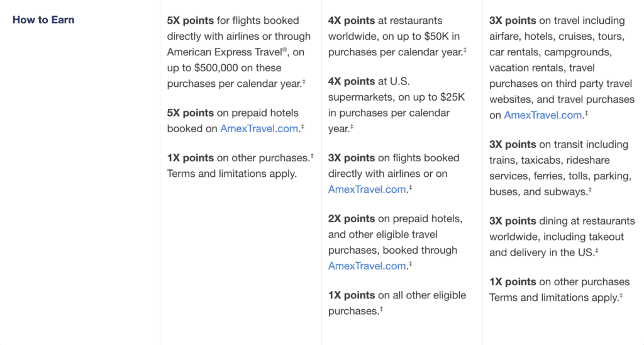
Task: Click footnote dagger after first-column 1X other purchases
Action: [x=312, y=155]
